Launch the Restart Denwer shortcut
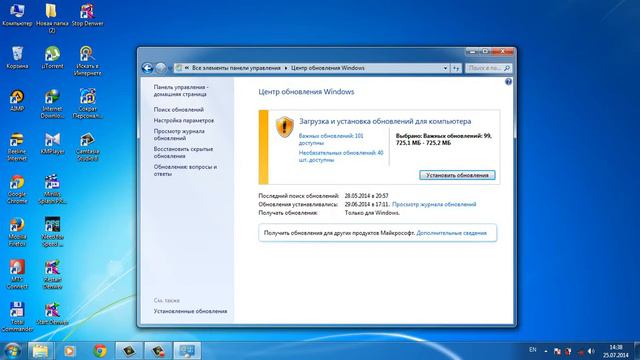The width and height of the screenshot is (640, 360). click(52, 275)
